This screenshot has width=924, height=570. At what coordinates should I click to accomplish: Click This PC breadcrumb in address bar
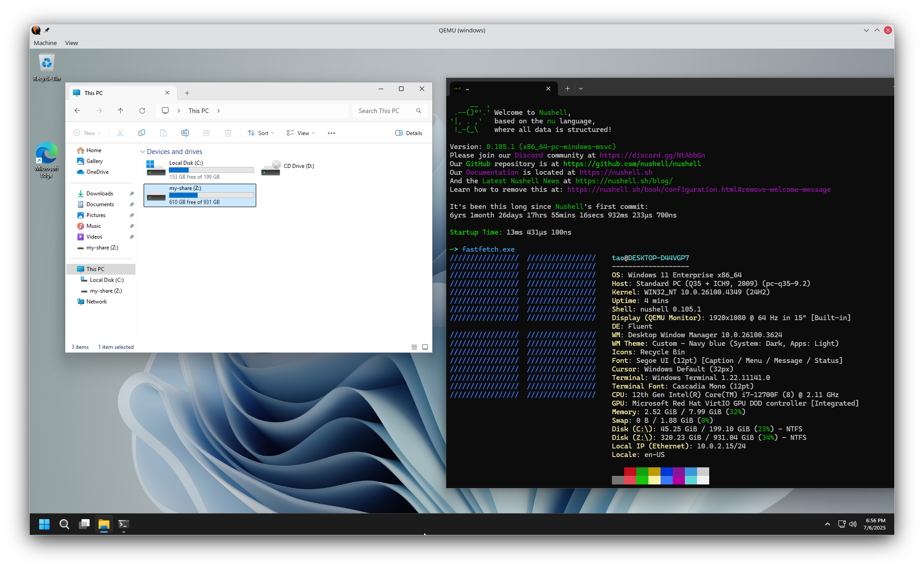pyautogui.click(x=199, y=111)
